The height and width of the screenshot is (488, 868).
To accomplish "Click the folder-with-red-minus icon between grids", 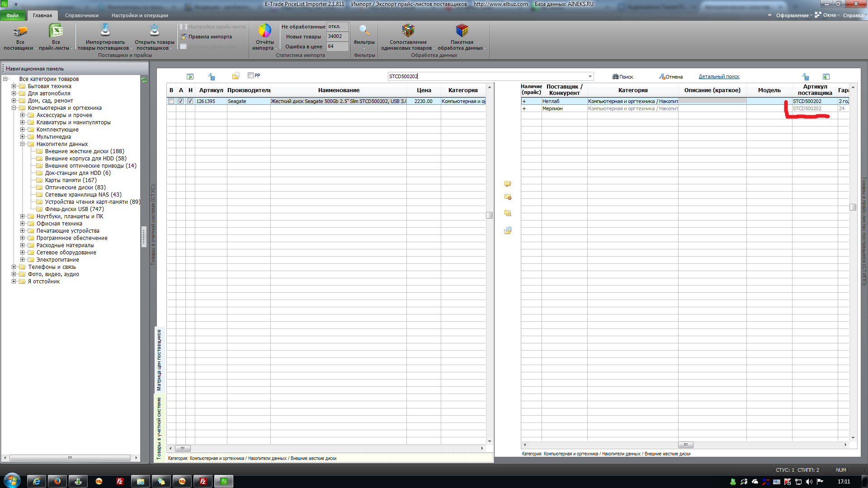I will tap(508, 197).
